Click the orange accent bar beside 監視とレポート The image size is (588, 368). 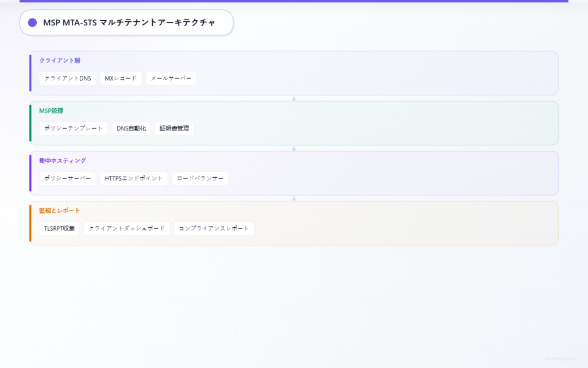[31, 223]
